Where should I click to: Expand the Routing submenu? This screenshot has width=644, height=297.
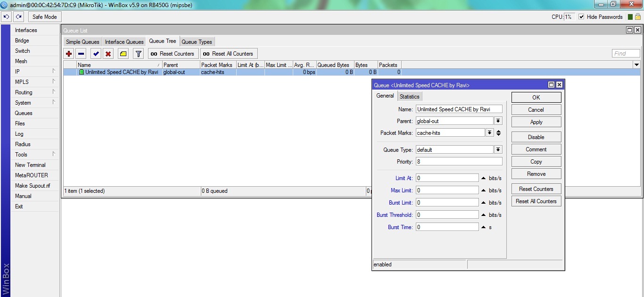point(54,92)
